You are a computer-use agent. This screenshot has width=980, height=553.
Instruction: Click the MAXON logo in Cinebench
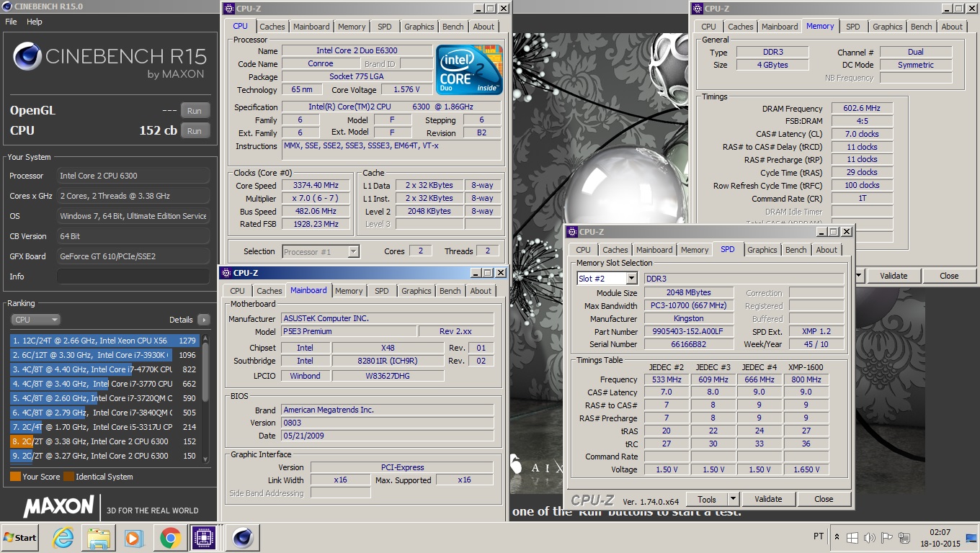point(58,506)
